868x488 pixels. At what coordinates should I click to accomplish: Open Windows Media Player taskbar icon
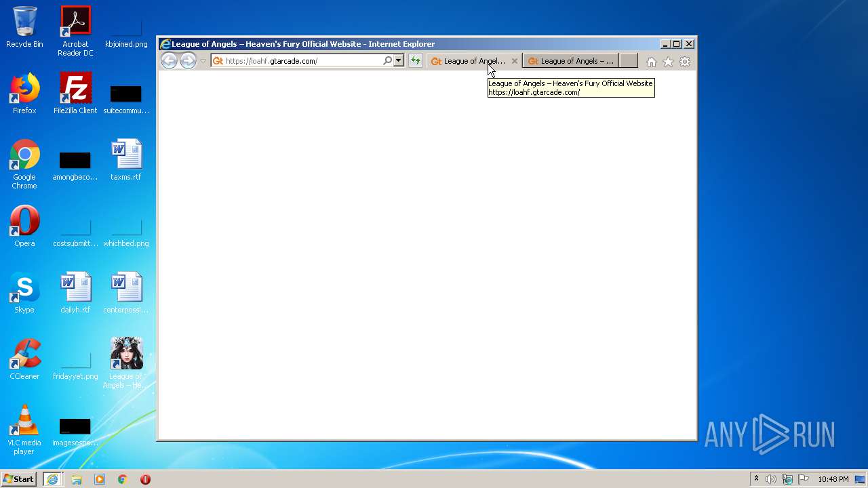[x=100, y=479]
